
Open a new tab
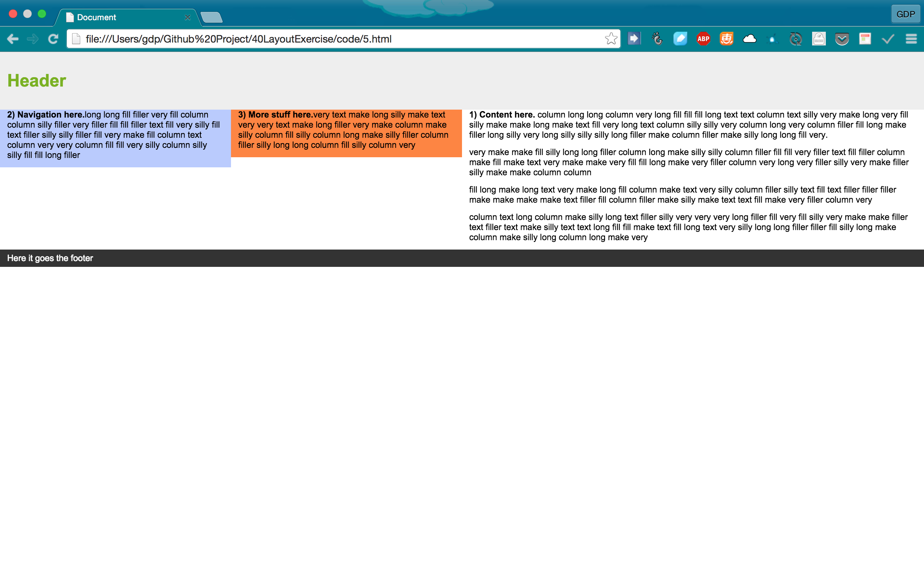[211, 18]
